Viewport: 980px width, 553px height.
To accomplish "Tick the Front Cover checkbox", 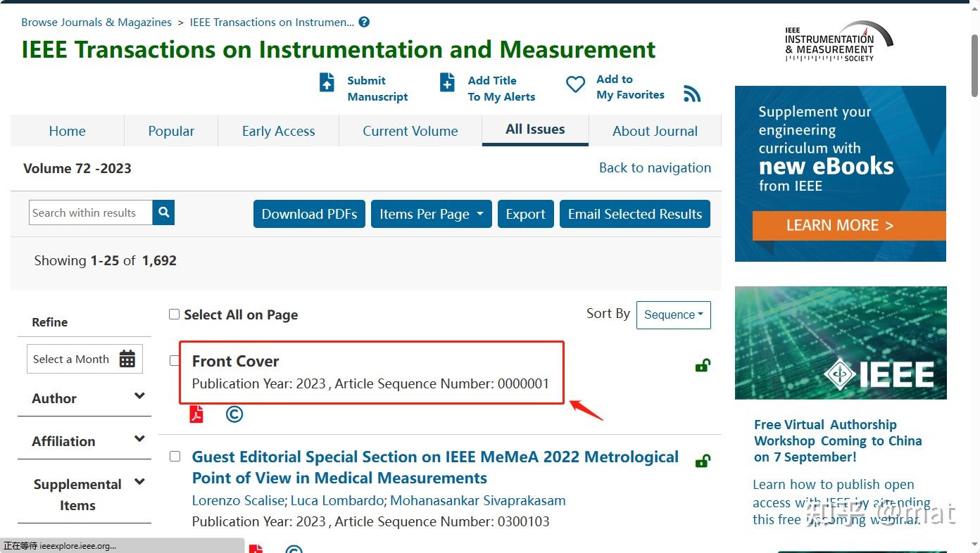I will (174, 361).
